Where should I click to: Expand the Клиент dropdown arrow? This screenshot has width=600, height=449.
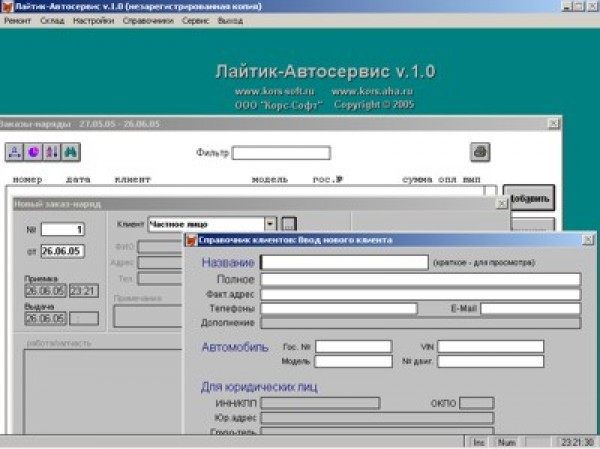click(270, 224)
